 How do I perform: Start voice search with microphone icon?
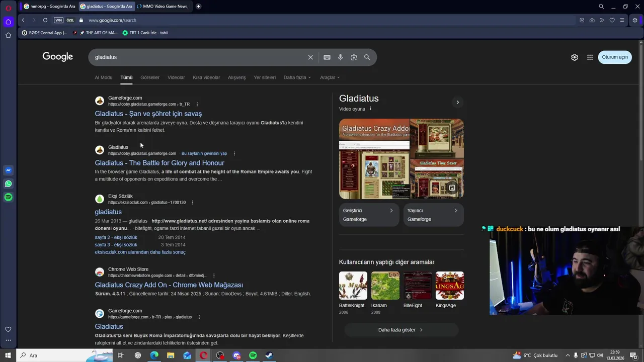coord(341,57)
